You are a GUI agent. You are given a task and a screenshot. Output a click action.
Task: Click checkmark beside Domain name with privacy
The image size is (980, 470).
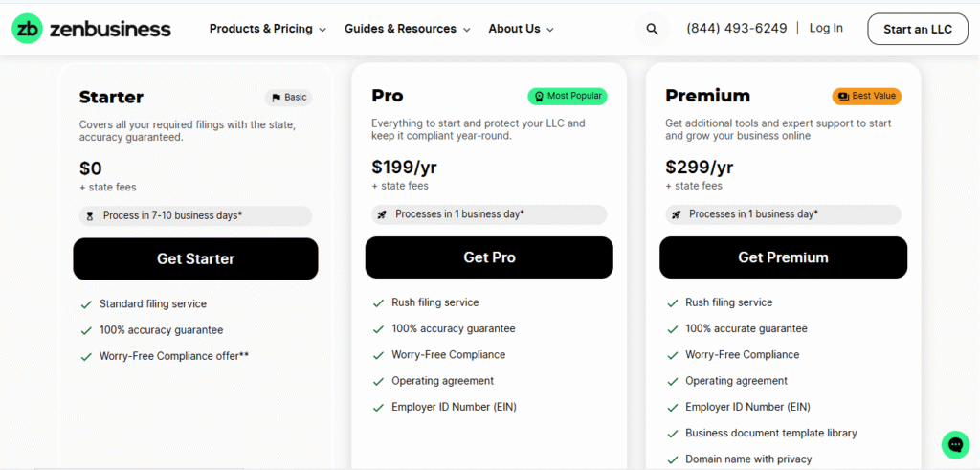[672, 459]
